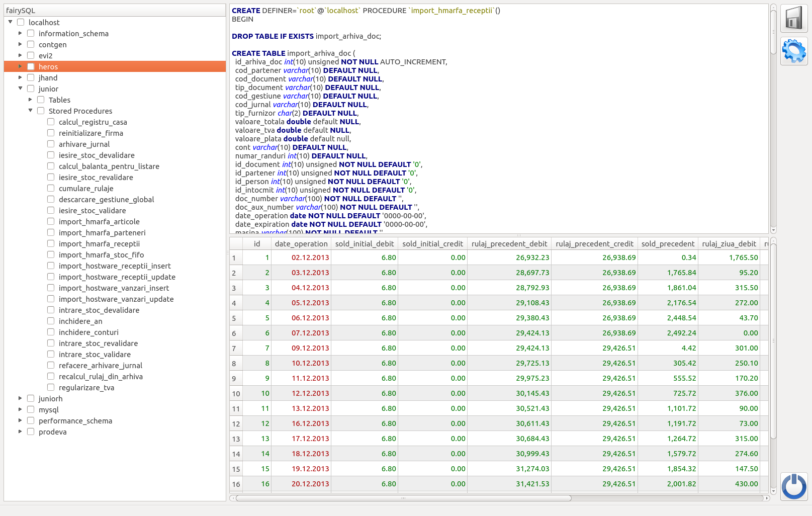Select the reinitializare_firma procedure
This screenshot has height=516, width=812.
point(91,133)
